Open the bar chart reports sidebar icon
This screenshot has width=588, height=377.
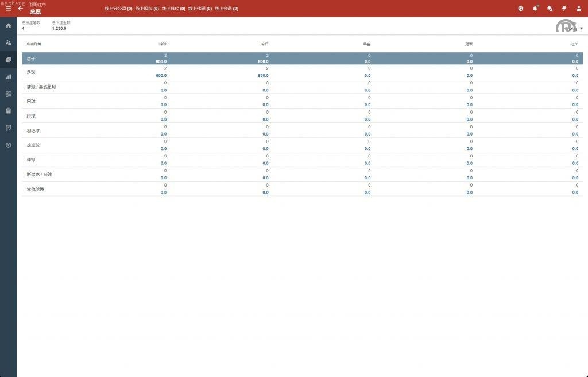(8, 76)
